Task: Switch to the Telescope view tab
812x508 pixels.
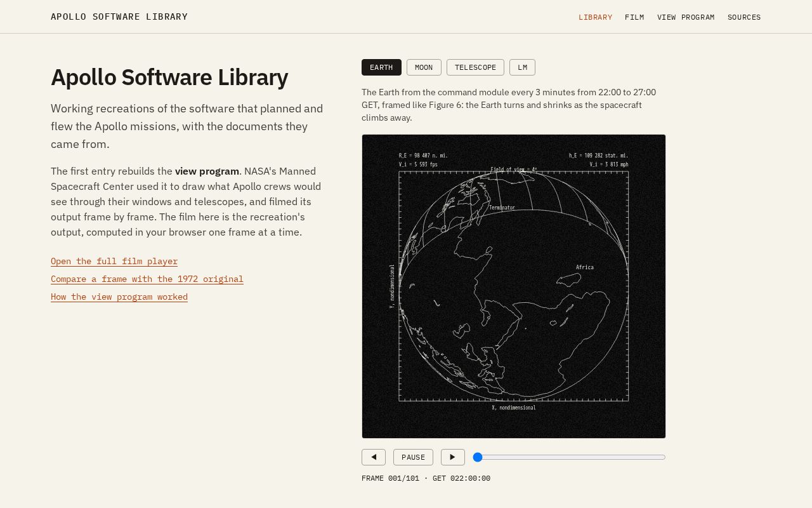Action: (475, 67)
